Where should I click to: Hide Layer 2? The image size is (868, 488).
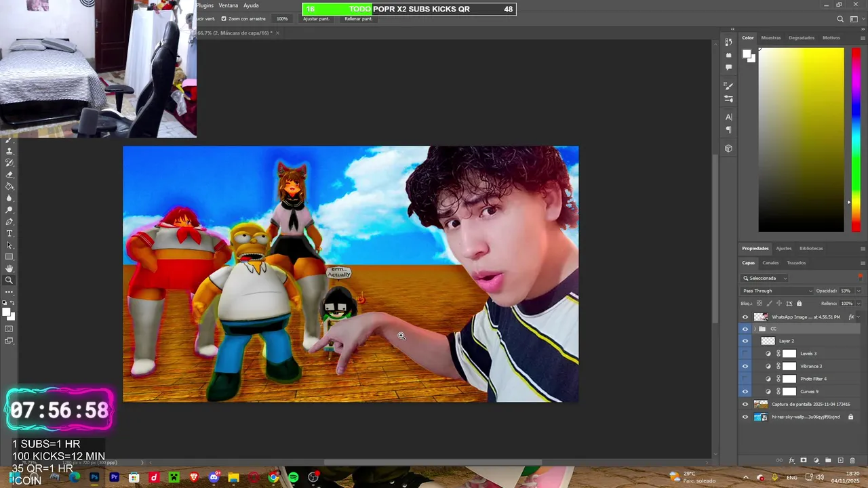pos(745,341)
